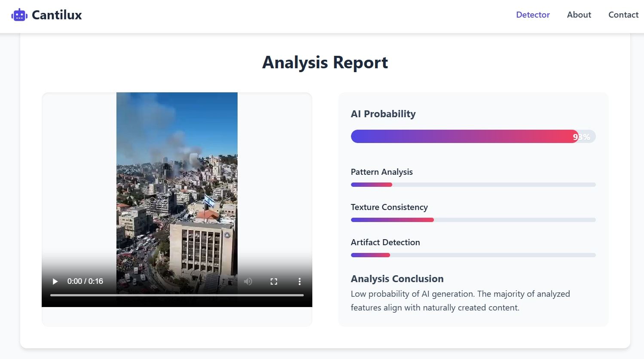Open the video's three-dot options menu
The image size is (644, 359).
point(299,281)
